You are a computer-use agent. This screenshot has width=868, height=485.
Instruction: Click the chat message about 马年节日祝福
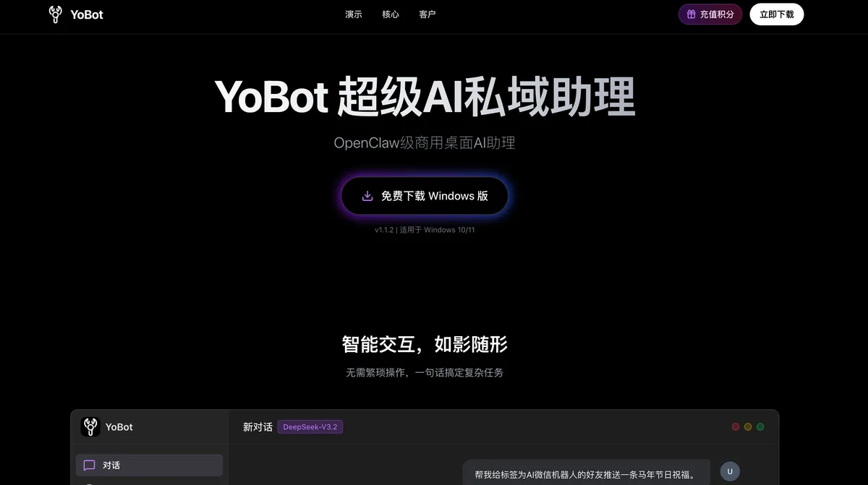pos(586,473)
